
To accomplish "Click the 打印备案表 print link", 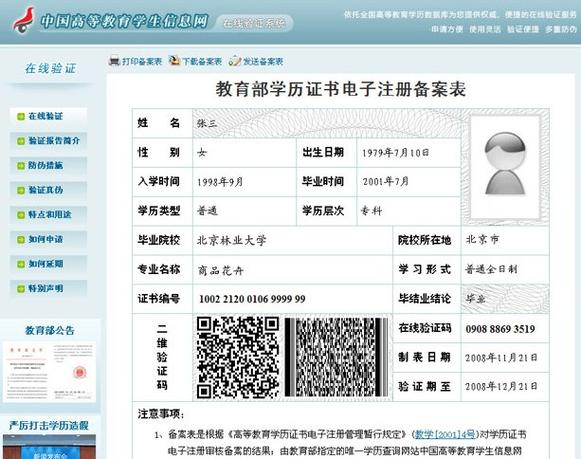I will (x=142, y=61).
